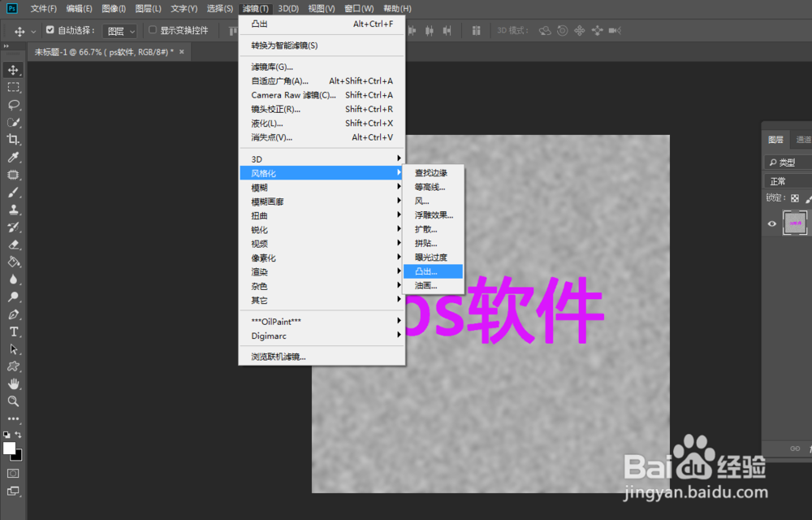This screenshot has height=520, width=812.
Task: Expand the 模糊 filter submenu
Action: coord(322,188)
